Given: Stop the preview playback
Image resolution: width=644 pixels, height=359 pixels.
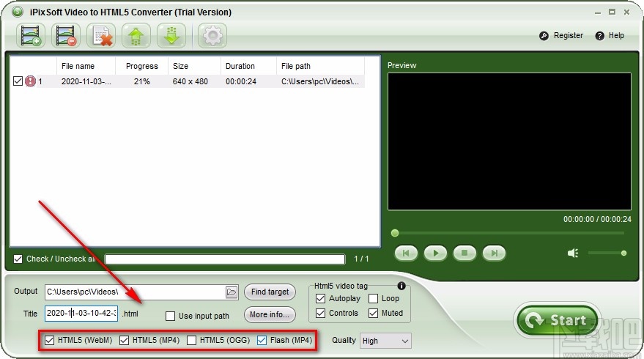Looking at the screenshot, I should click(x=465, y=253).
